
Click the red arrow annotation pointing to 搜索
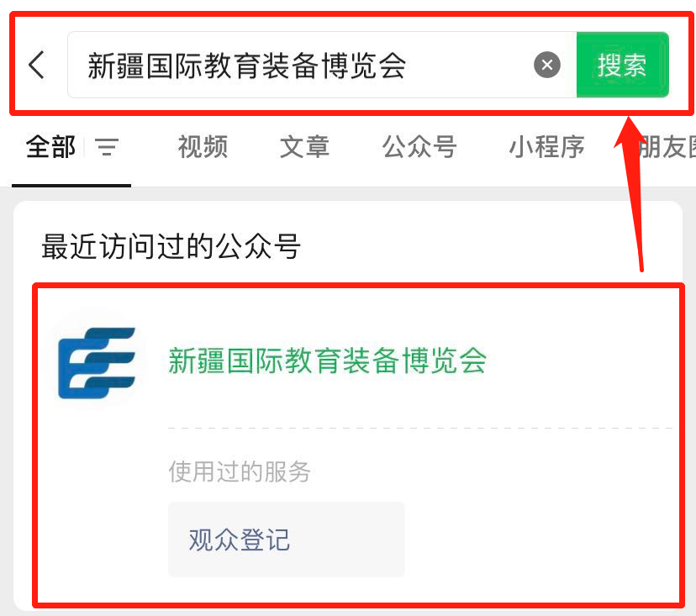tap(631, 191)
